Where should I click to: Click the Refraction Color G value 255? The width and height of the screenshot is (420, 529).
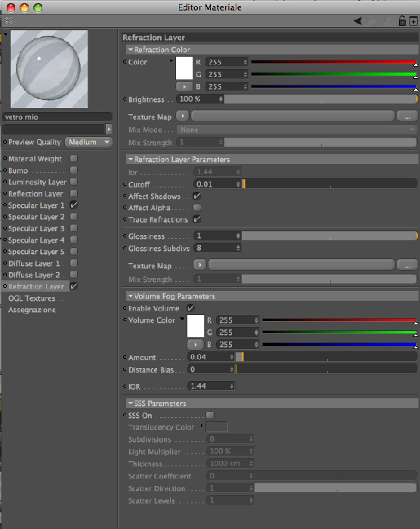pyautogui.click(x=224, y=74)
